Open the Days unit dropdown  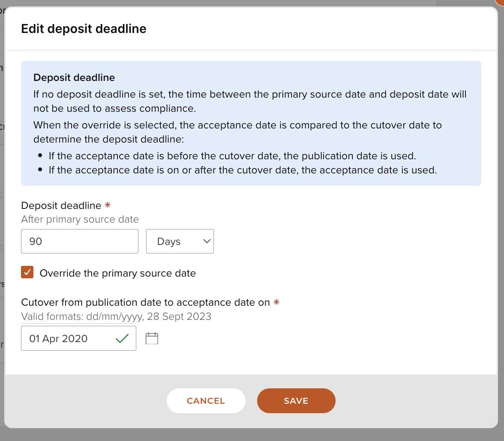[x=180, y=241]
